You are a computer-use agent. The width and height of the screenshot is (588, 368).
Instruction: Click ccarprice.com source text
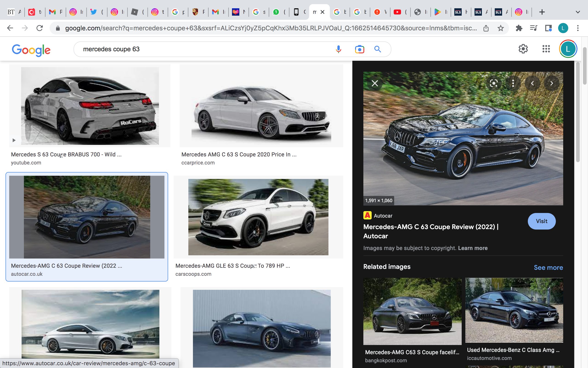(198, 163)
